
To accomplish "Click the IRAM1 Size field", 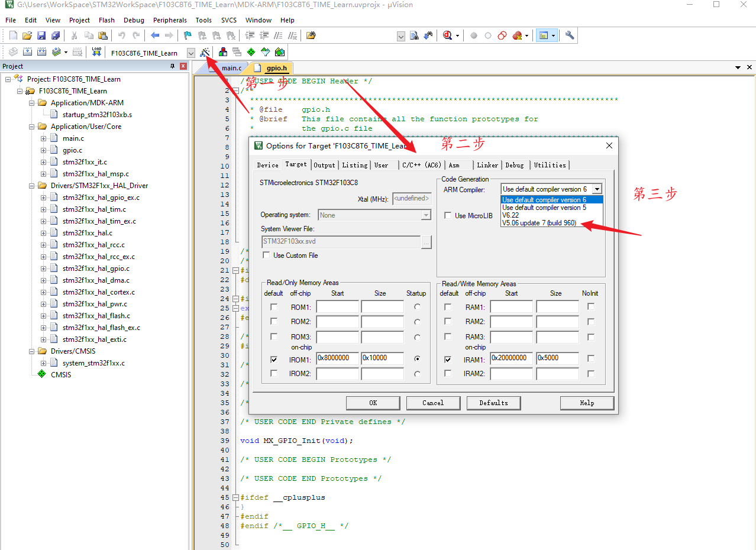I will coord(557,358).
